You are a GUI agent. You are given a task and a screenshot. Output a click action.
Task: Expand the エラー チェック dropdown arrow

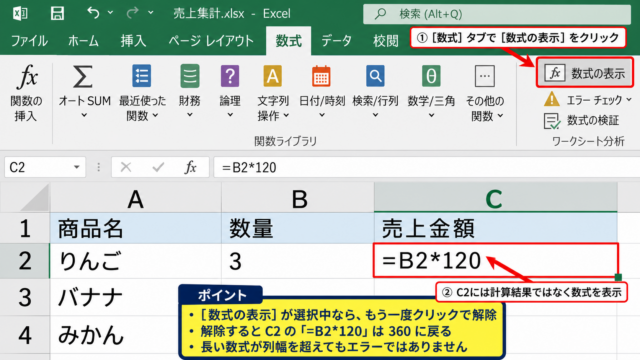point(629,100)
